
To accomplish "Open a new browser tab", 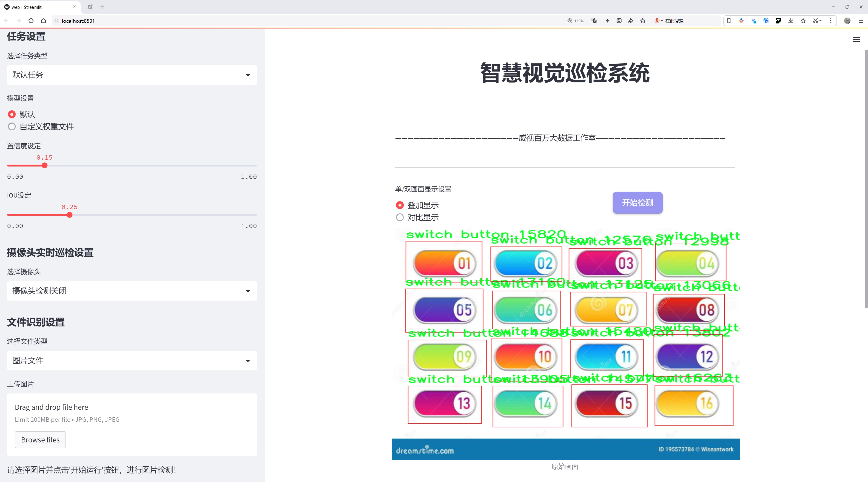I will click(x=102, y=7).
